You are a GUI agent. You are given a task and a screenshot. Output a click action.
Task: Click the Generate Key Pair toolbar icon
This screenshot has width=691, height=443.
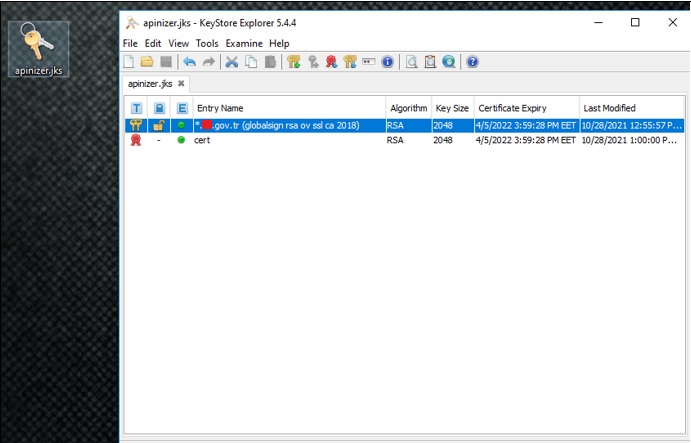point(294,62)
